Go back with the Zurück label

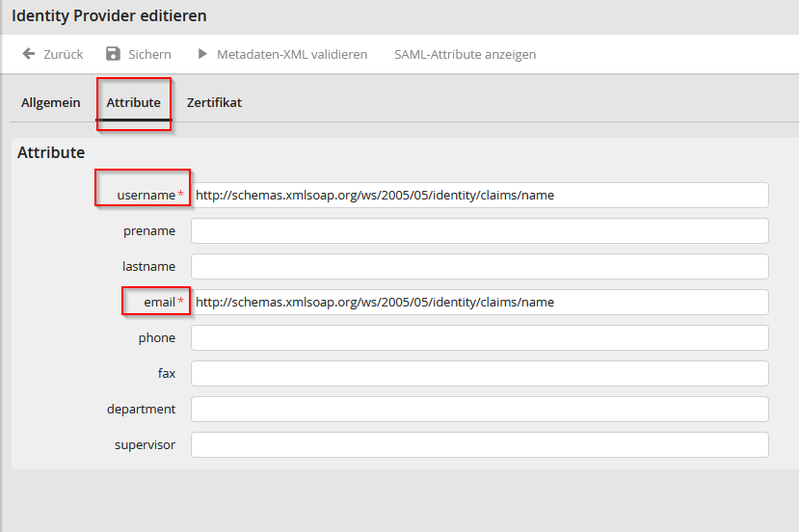point(64,54)
